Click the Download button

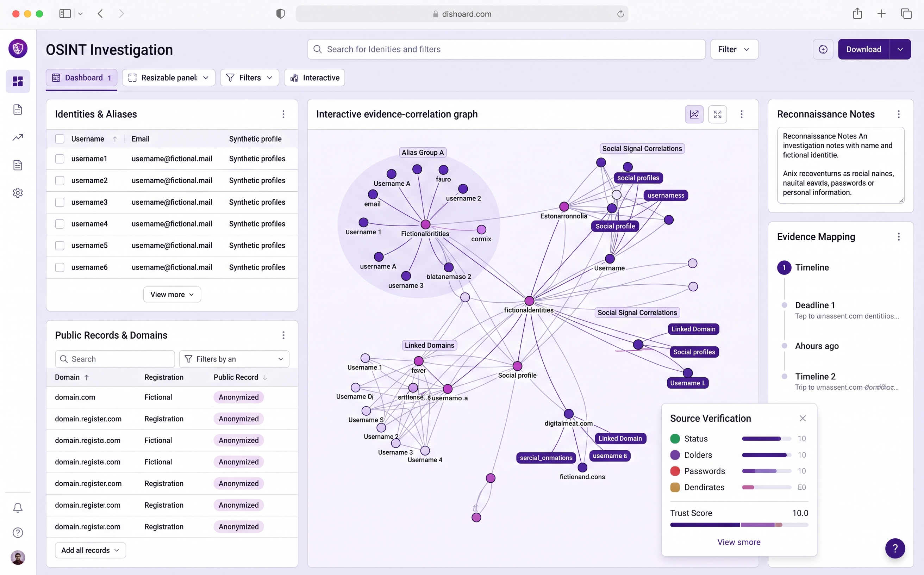tap(863, 49)
